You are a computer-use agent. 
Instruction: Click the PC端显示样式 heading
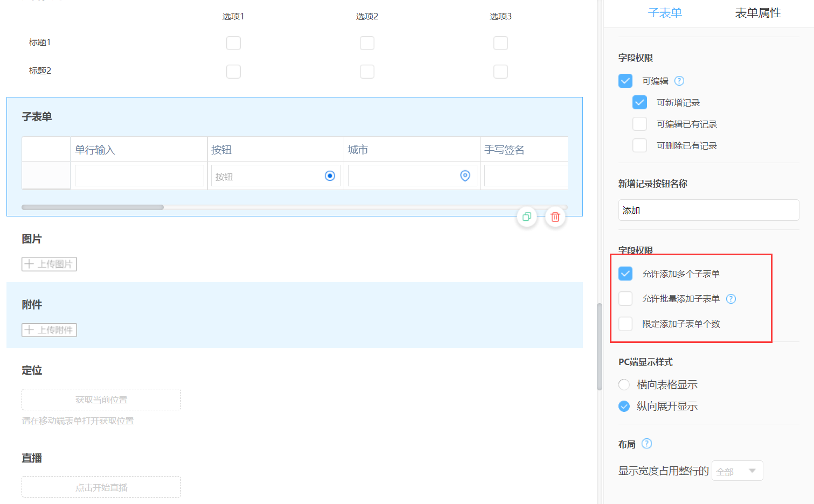[x=645, y=362]
